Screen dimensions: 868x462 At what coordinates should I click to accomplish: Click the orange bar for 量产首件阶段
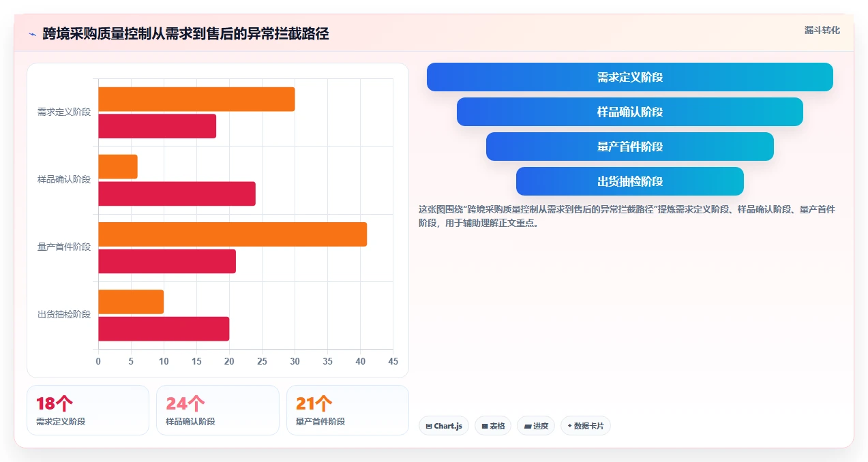233,234
